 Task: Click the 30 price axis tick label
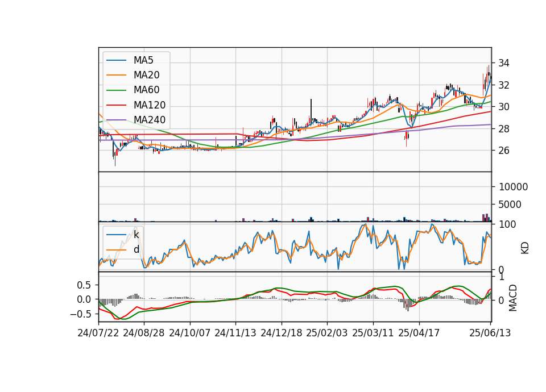coord(503,107)
